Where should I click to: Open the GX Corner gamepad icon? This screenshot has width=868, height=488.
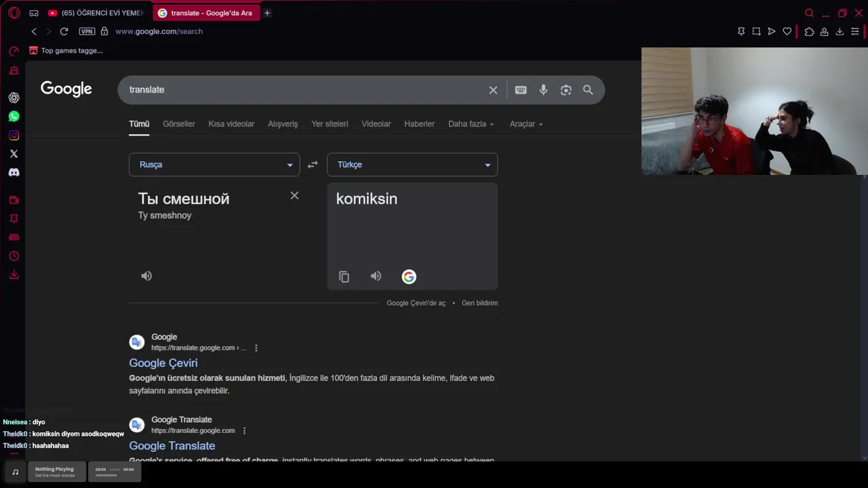click(34, 13)
